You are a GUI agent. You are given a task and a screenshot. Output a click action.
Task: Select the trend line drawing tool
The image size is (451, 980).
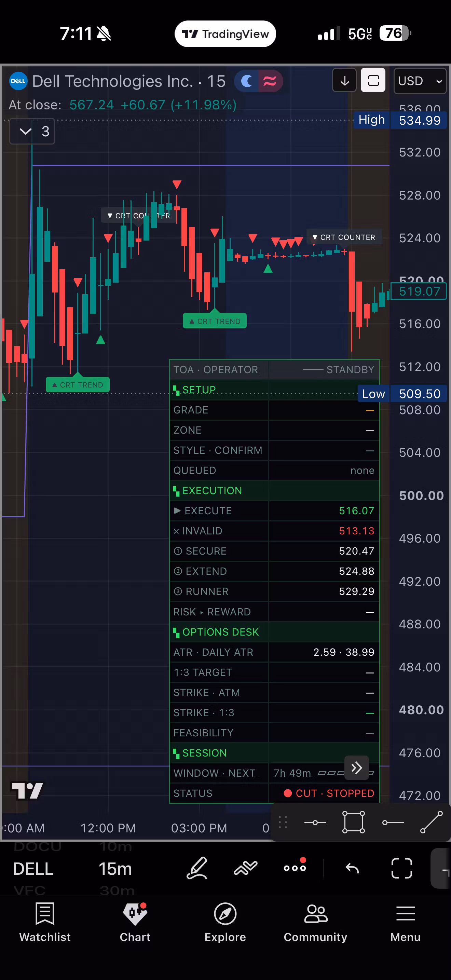click(431, 822)
